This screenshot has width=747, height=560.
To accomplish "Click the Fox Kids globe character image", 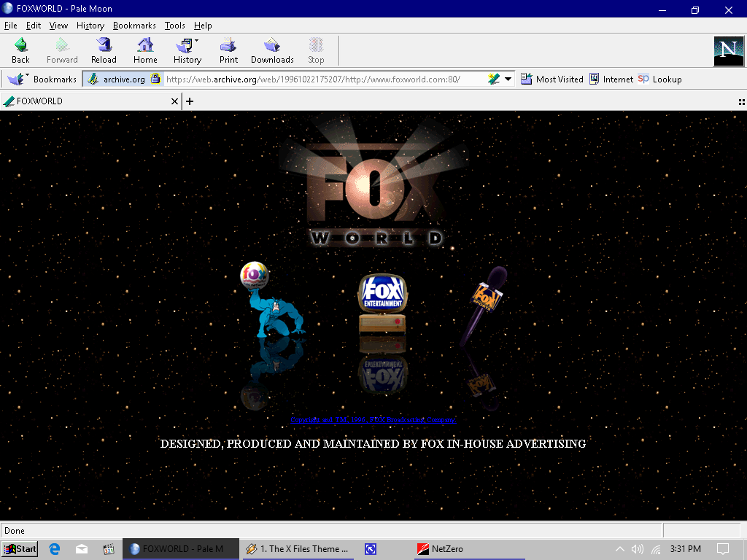I will pos(272,299).
